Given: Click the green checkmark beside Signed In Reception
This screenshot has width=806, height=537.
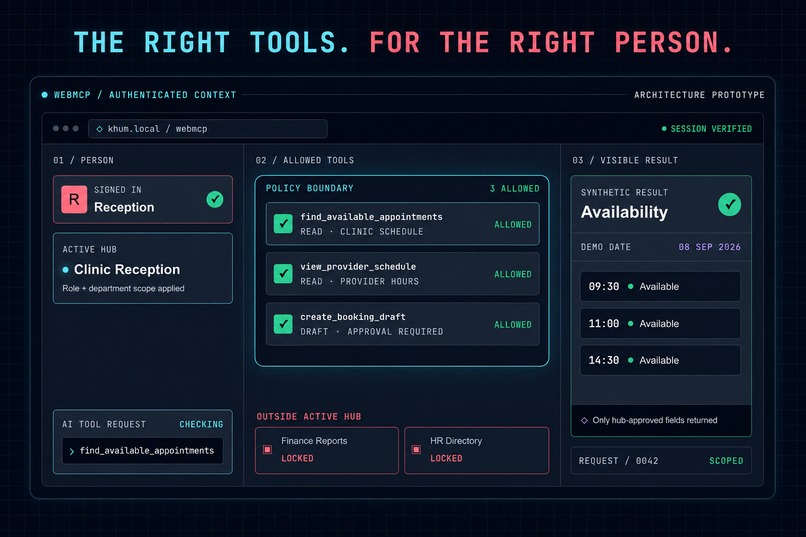Looking at the screenshot, I should pos(215,199).
